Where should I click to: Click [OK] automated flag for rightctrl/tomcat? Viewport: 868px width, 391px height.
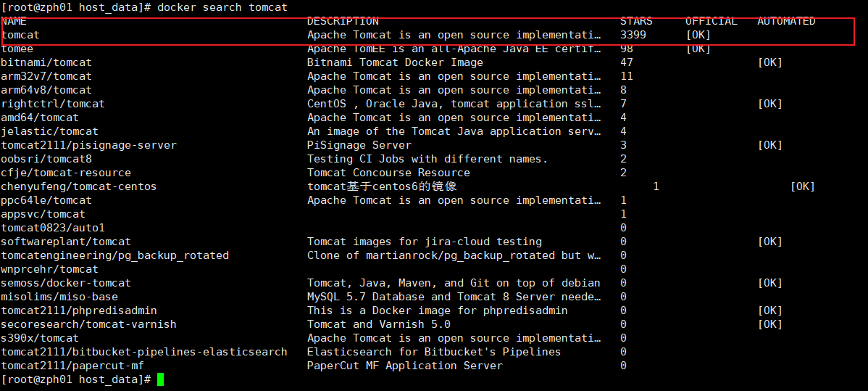770,104
